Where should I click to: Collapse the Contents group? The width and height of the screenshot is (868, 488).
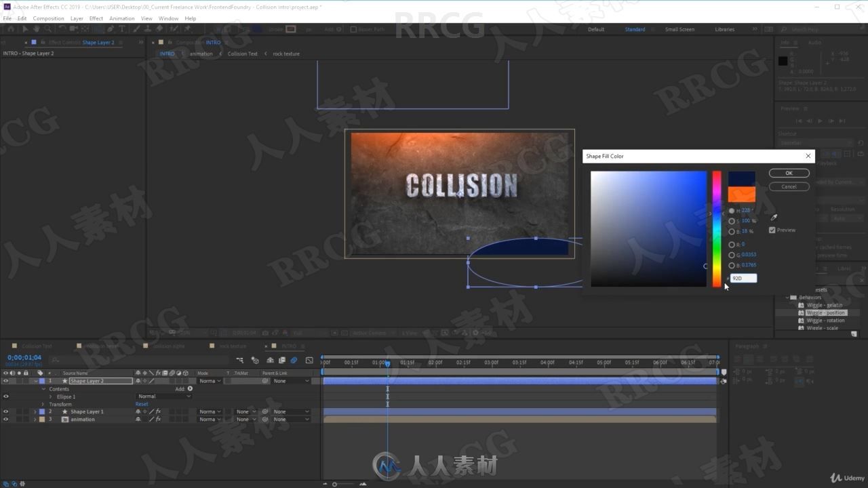pos(43,389)
